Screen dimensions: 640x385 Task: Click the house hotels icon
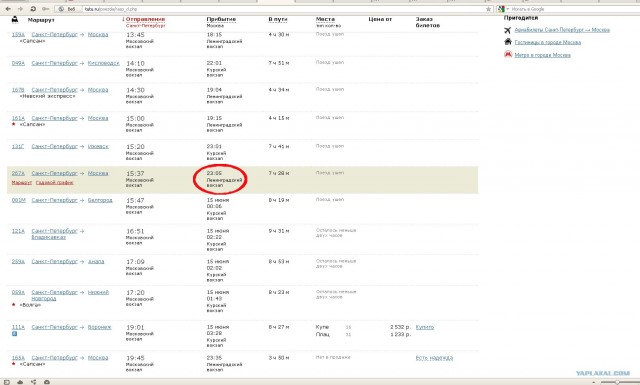pyautogui.click(x=508, y=42)
